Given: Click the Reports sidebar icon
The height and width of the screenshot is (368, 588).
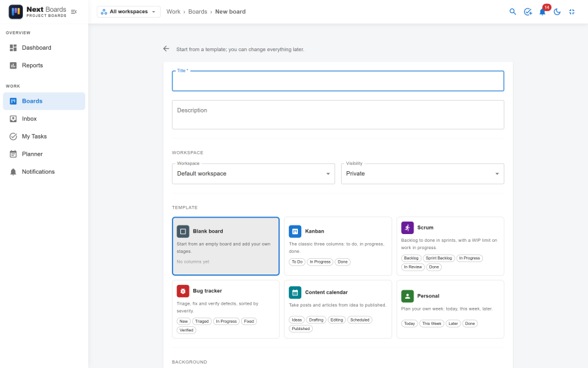Looking at the screenshot, I should click(13, 65).
